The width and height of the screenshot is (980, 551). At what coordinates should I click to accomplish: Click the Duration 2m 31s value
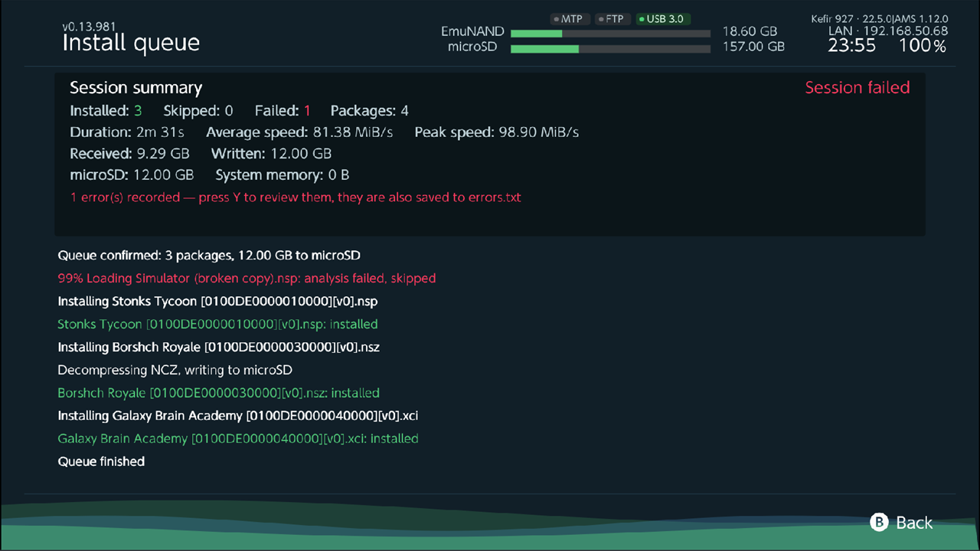127,132
